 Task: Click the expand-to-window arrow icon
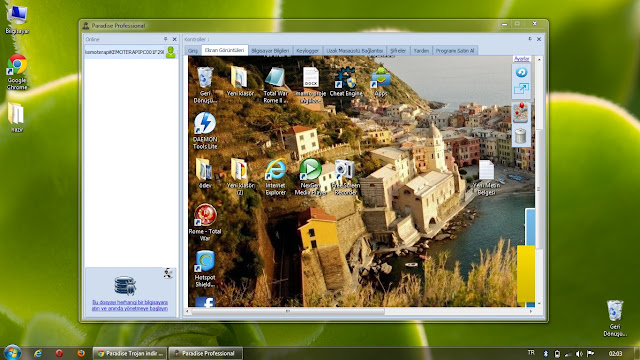point(521,89)
